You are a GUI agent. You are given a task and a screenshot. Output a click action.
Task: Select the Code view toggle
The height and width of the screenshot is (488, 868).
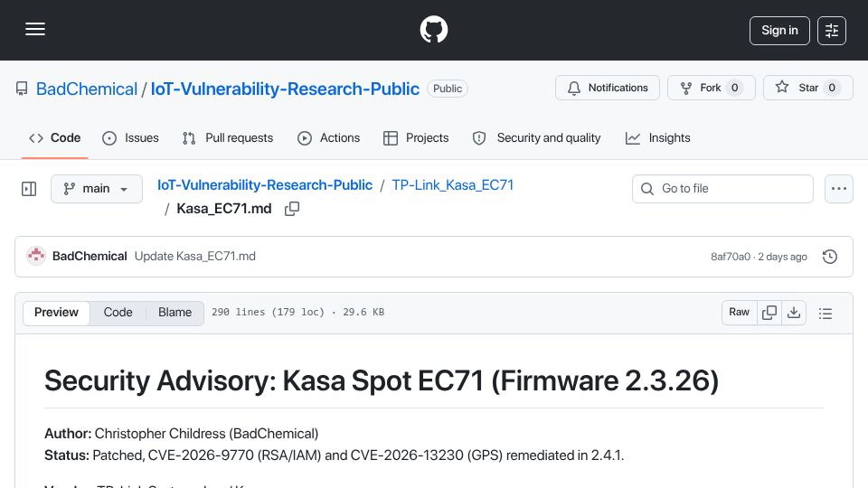tap(118, 313)
